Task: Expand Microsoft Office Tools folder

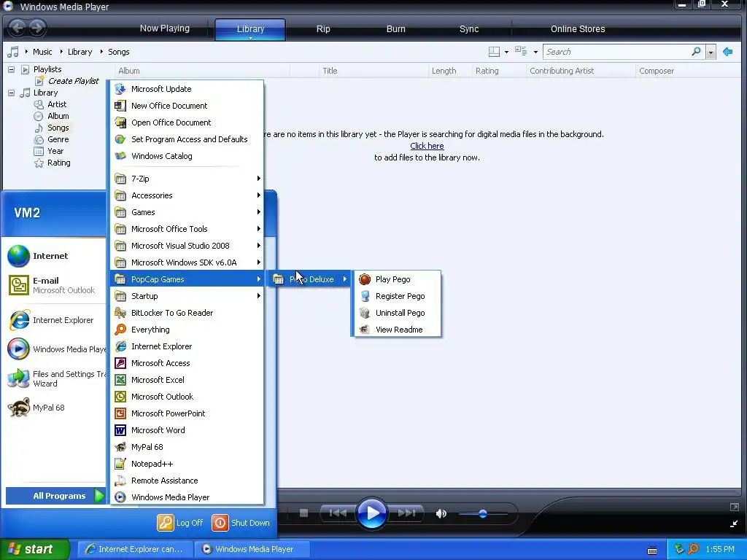Action: (x=187, y=229)
